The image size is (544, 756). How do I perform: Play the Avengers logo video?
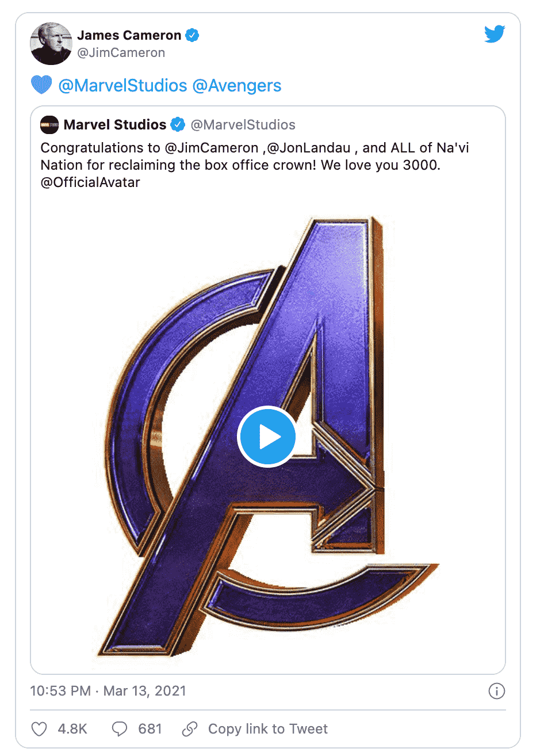click(267, 437)
